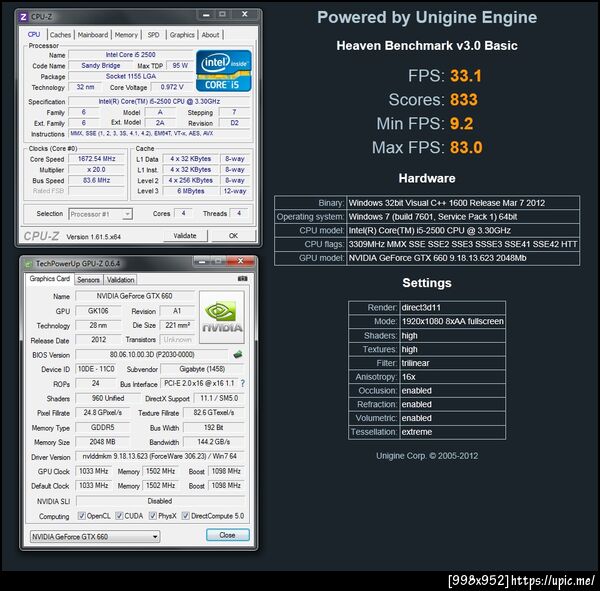This screenshot has height=591, width=600.
Task: Click the Specification field i5-2500 CPU @ 3.30GHz
Action: (x=159, y=101)
